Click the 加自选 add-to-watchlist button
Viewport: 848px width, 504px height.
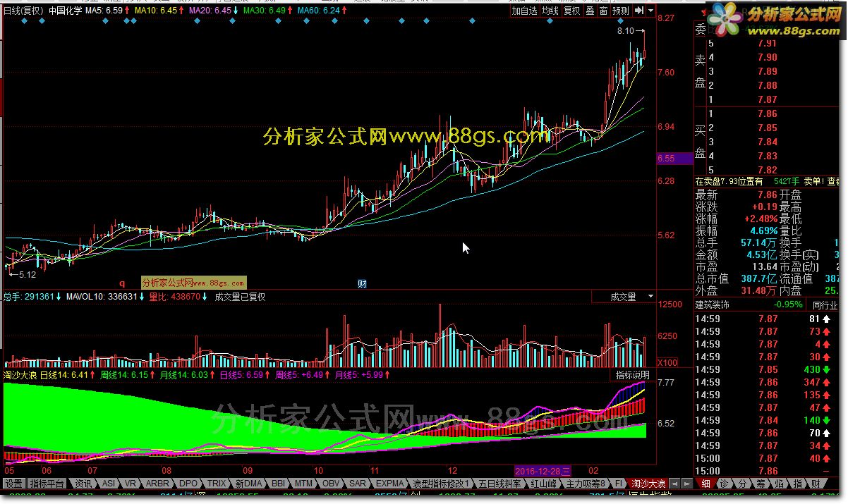(x=524, y=11)
